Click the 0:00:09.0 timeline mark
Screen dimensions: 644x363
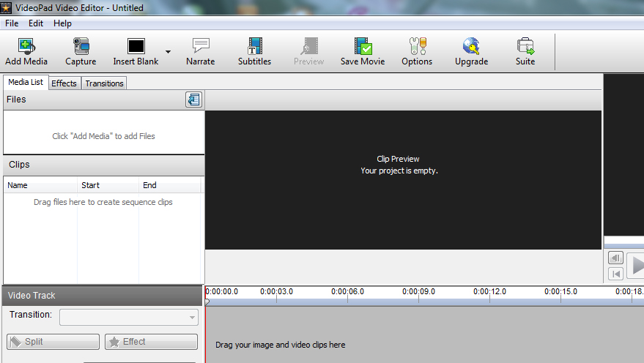click(x=418, y=291)
